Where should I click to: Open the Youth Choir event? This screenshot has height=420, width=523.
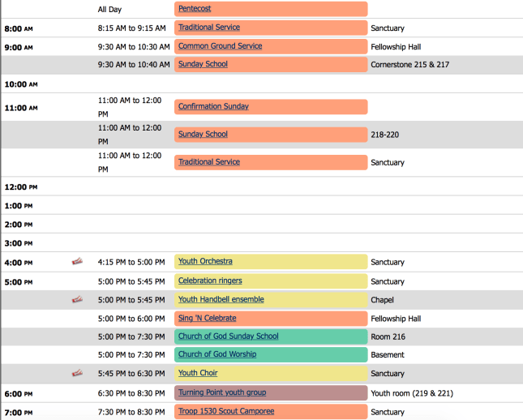[198, 373]
